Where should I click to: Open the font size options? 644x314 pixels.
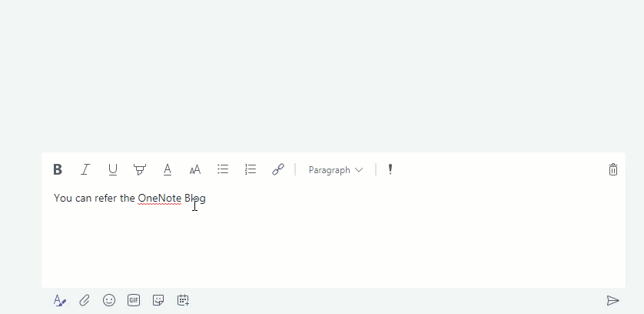point(195,170)
